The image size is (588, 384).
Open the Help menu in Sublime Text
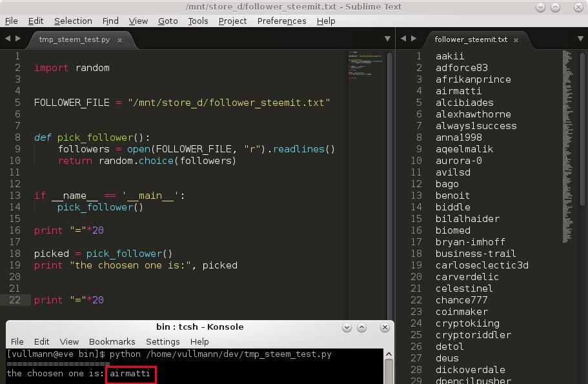pyautogui.click(x=326, y=21)
